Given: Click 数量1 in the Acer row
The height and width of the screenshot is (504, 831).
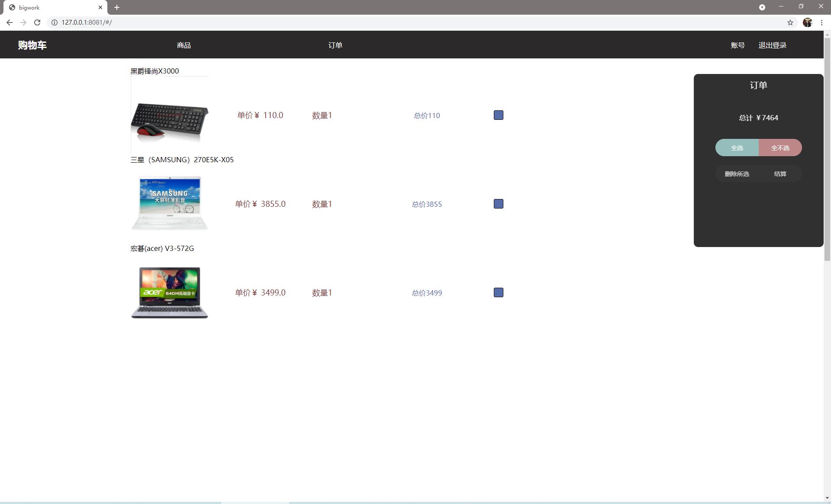Looking at the screenshot, I should [x=322, y=292].
